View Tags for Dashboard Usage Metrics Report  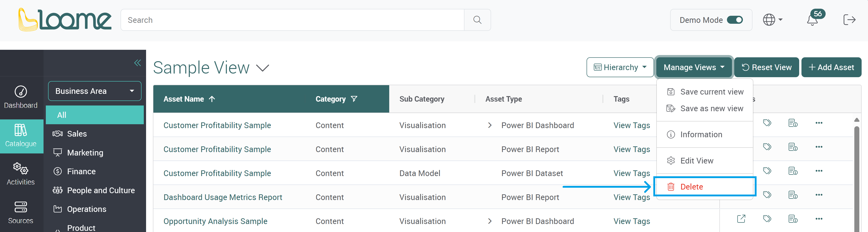pos(631,197)
